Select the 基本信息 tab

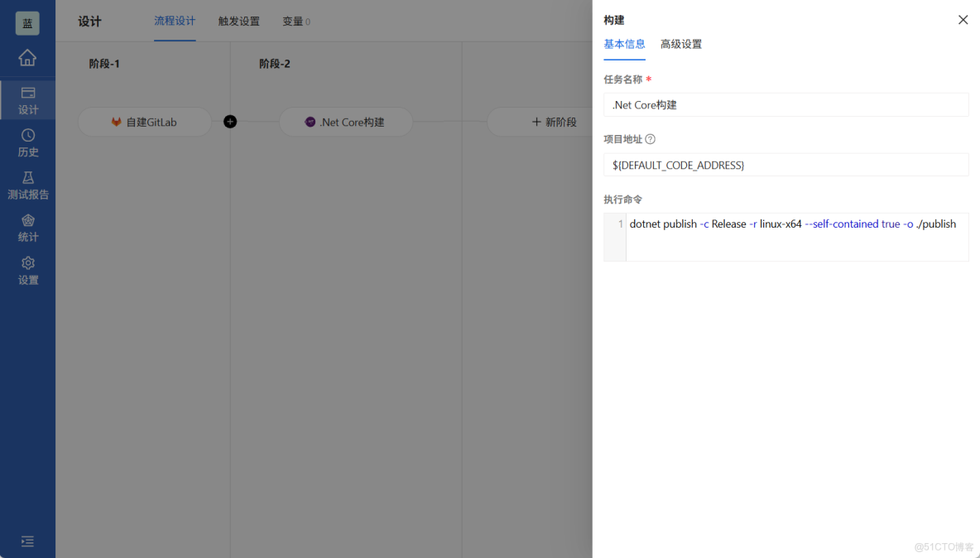tap(625, 44)
